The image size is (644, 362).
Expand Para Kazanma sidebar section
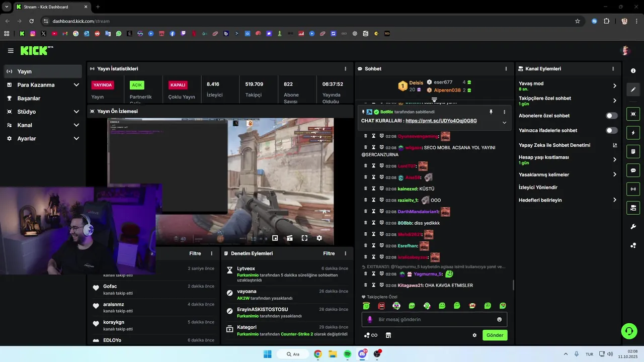point(76,85)
